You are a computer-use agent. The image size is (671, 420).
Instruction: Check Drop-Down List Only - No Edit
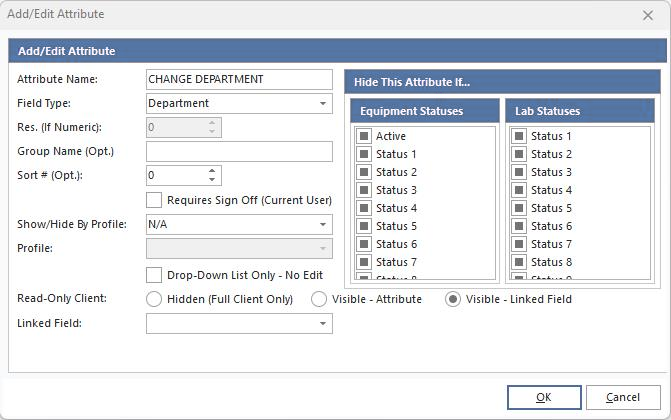click(x=154, y=275)
